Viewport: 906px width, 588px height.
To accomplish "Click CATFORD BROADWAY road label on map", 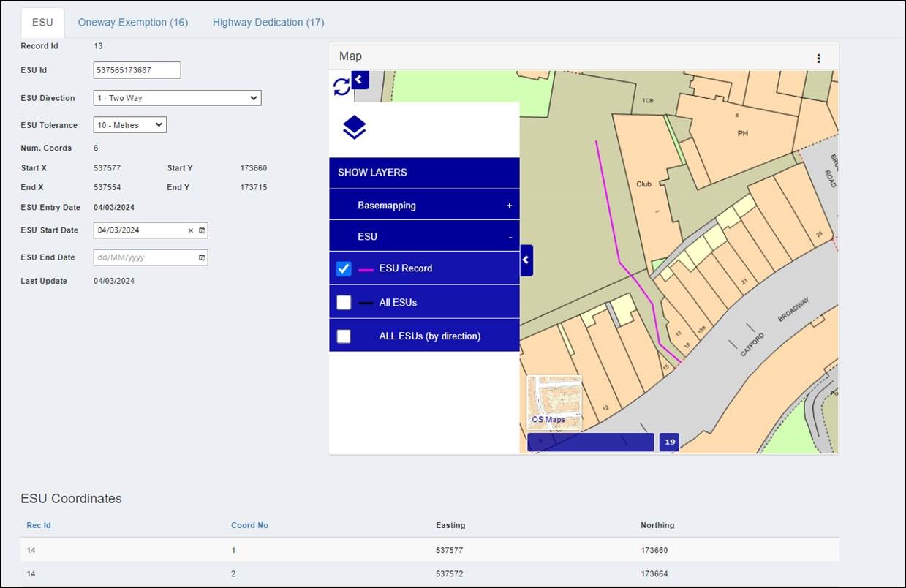I will click(x=775, y=327).
